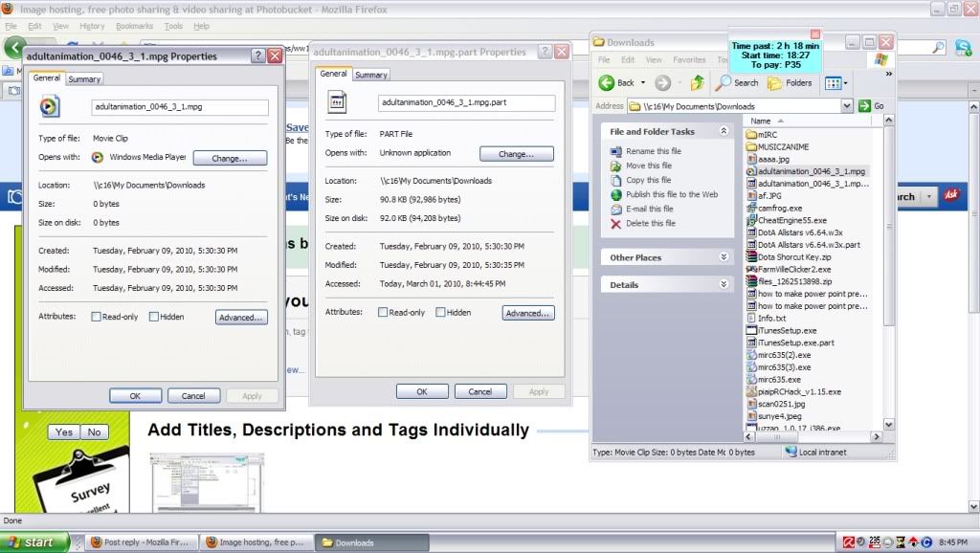Select how to make power point file, first one
The image size is (980, 553).
tap(807, 294)
